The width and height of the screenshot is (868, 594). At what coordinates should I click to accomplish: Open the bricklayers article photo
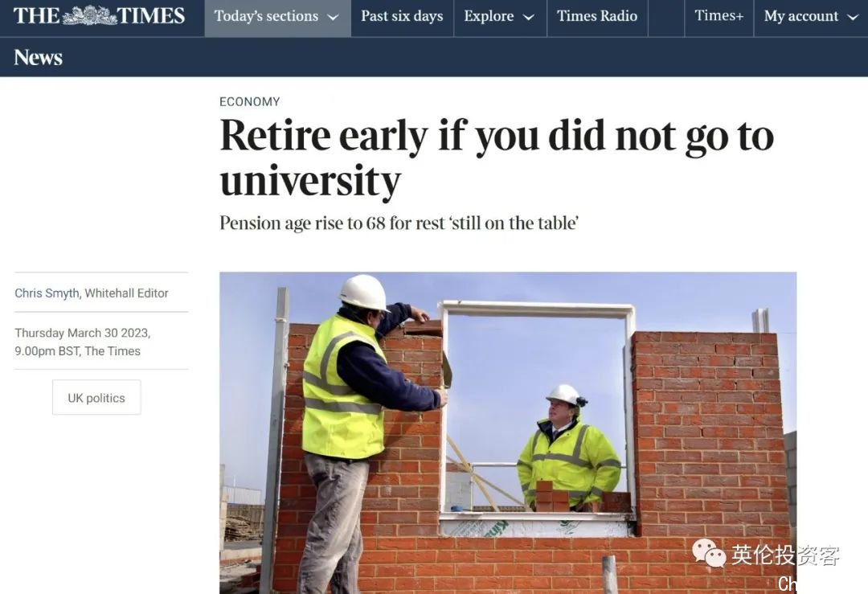(x=508, y=432)
